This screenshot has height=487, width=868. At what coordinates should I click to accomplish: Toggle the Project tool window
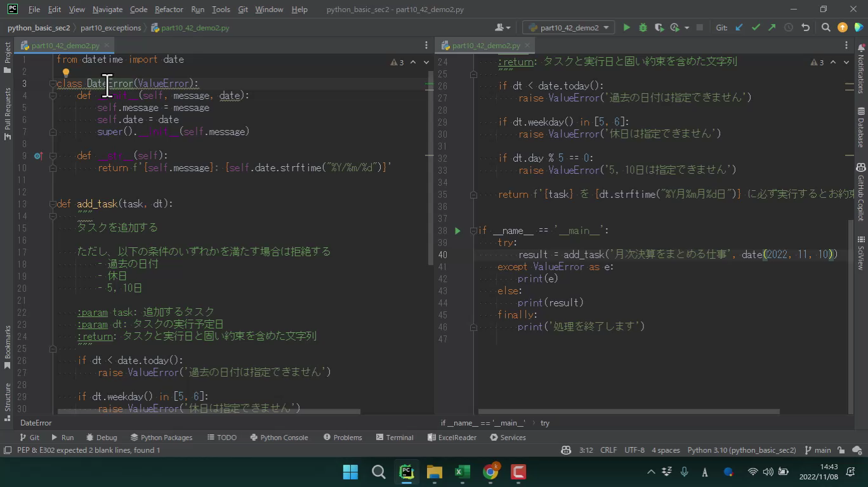coord(8,57)
